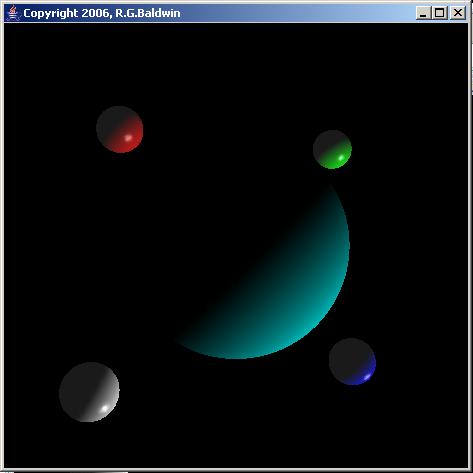Viewport: 473px width, 473px height.
Task: Click the title text Copyright 2006, R.G.Baldwin
Action: (102, 13)
